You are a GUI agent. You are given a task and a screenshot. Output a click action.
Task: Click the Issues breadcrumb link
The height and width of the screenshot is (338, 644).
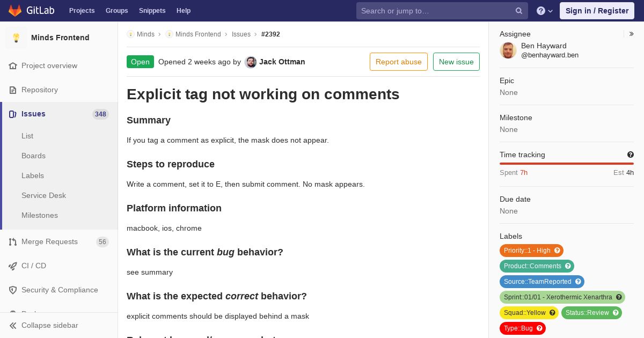tap(241, 34)
